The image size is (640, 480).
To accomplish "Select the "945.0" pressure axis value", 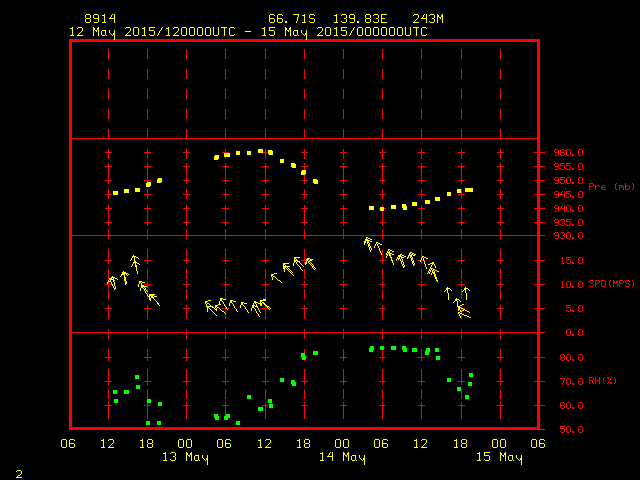I will (x=569, y=195).
